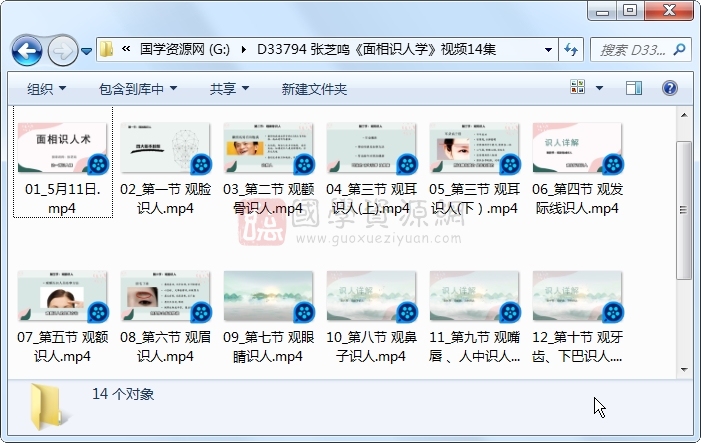The width and height of the screenshot is (701, 443).
Task: Select the 06_第四节 观发际线识人.mp4 thumbnail
Action: pos(577,148)
